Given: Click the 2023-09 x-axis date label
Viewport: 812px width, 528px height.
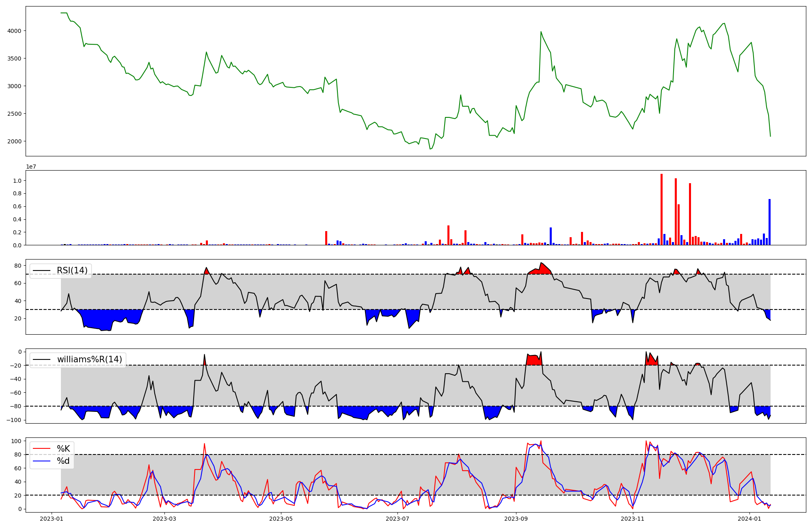Looking at the screenshot, I should pos(516,519).
